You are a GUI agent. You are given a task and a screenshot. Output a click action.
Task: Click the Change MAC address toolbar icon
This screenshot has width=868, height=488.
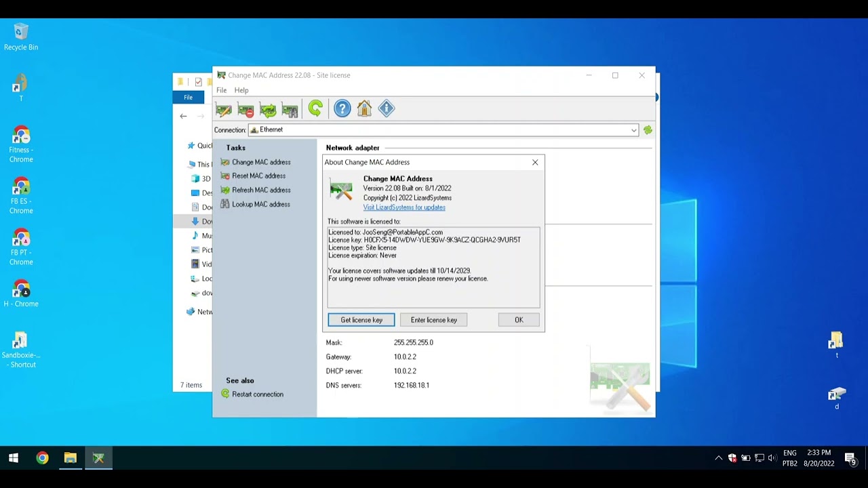[x=224, y=109]
